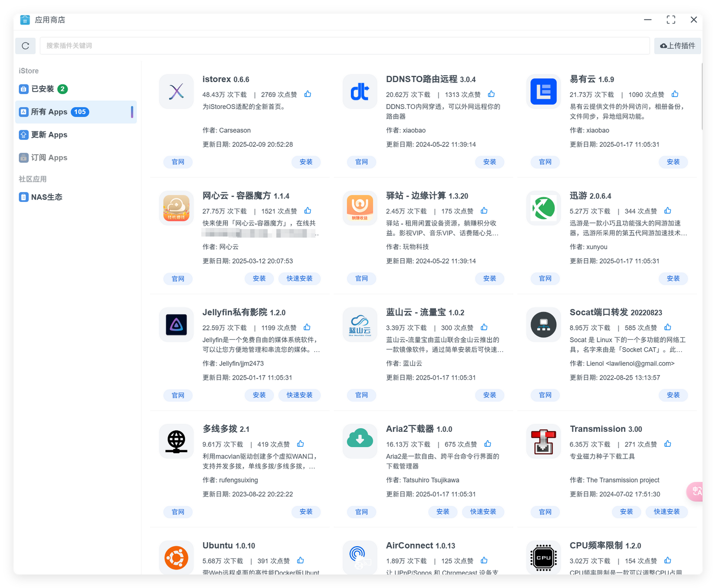Screen dimensions: 716x588
Task: Like 驿站 边缘计算 with the thumbs-up icon
Action: click(484, 210)
